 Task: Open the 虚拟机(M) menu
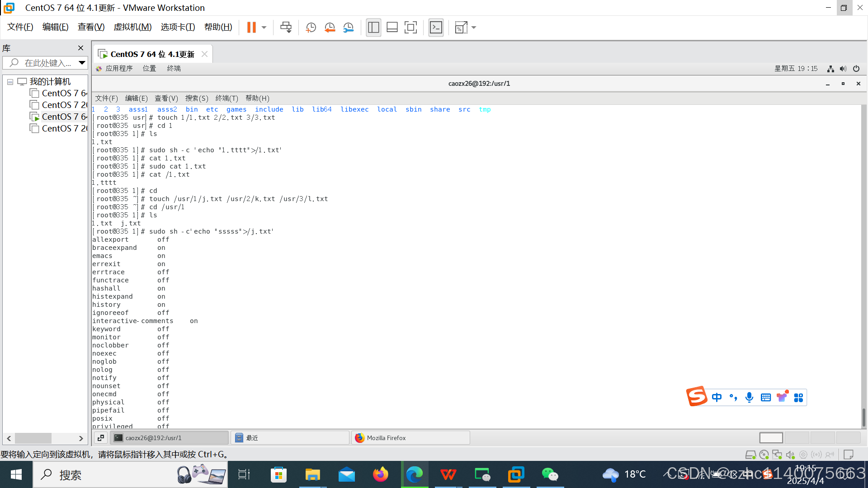[132, 27]
